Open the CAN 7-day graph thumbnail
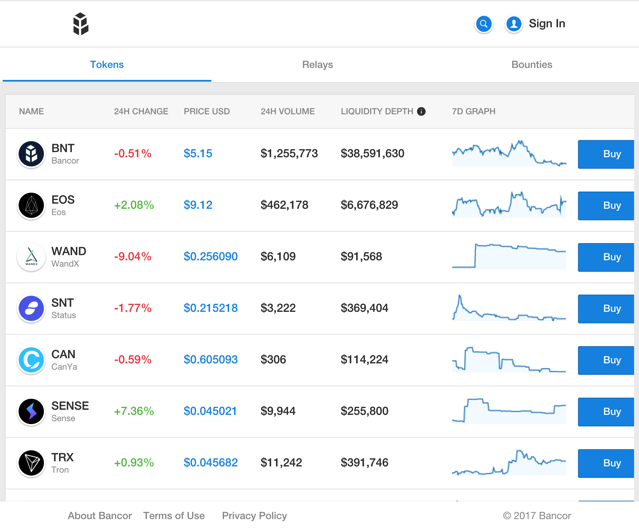Image resolution: width=639 pixels, height=528 pixels. tap(509, 359)
